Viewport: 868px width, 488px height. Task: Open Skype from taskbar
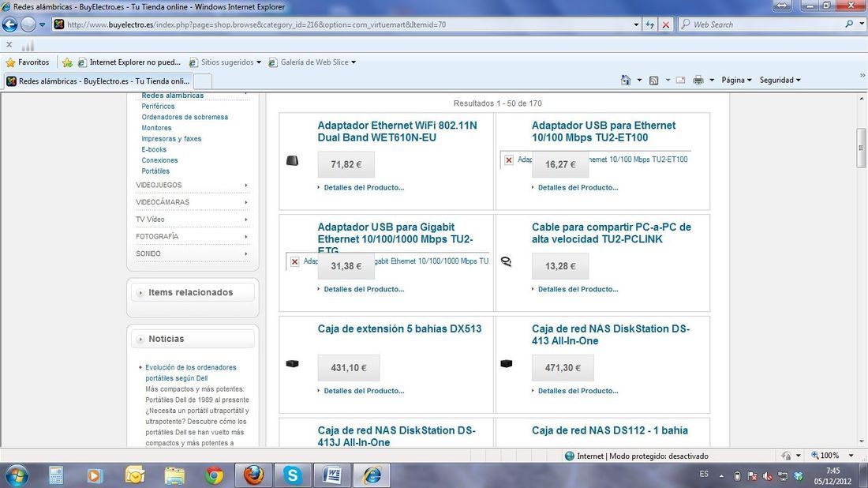point(293,475)
